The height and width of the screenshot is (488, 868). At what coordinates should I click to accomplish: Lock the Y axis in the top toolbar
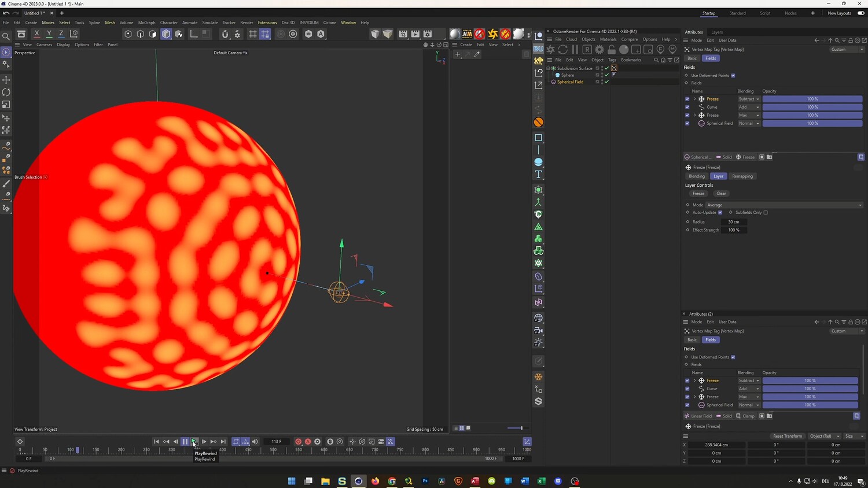pyautogui.click(x=49, y=34)
